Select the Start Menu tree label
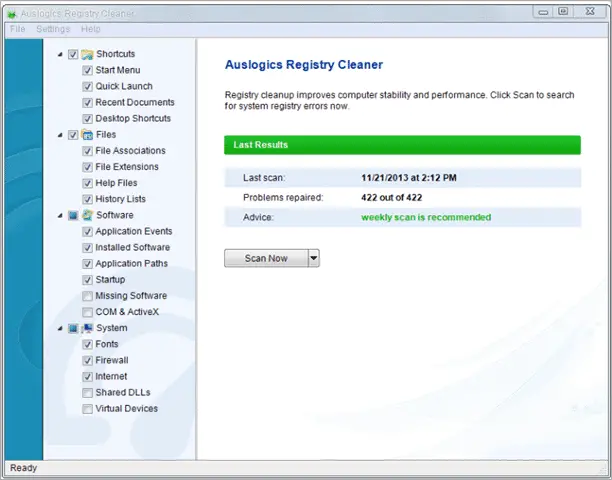 118,70
